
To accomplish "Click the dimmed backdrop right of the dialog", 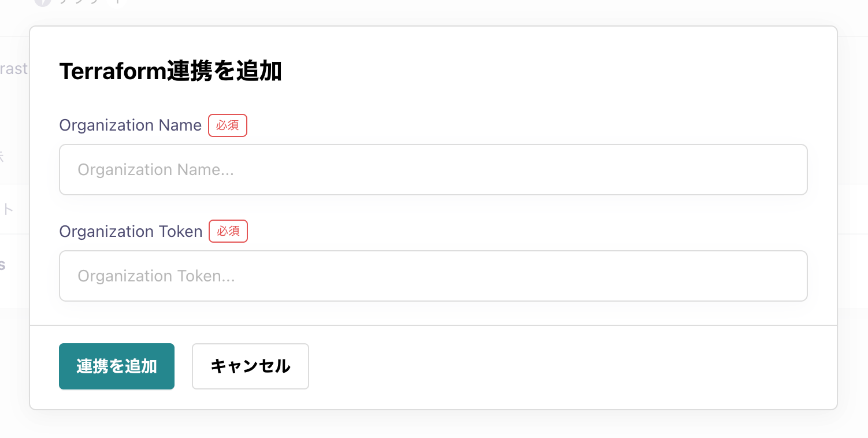I will [x=853, y=220].
